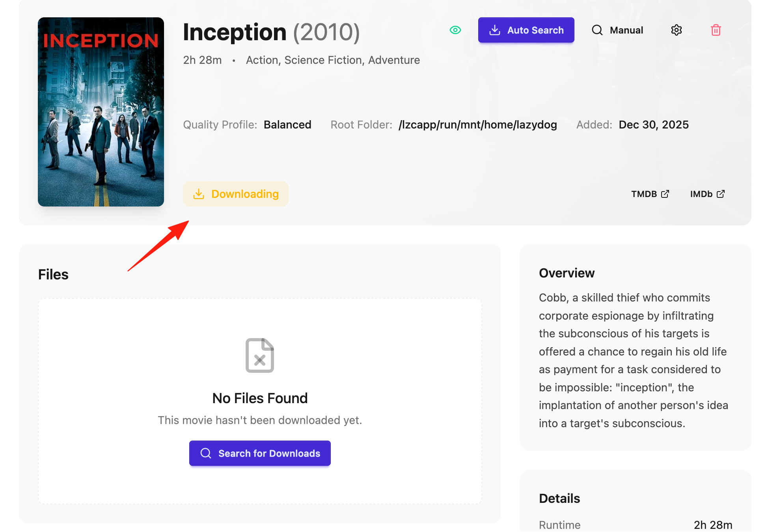
Task: Open the IMDb external link
Action: (707, 194)
